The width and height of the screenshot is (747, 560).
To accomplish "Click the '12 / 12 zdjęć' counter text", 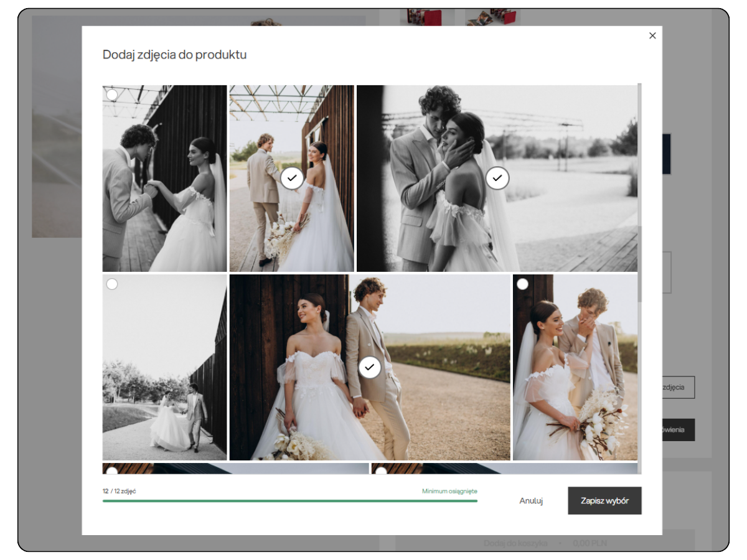I will click(x=120, y=492).
